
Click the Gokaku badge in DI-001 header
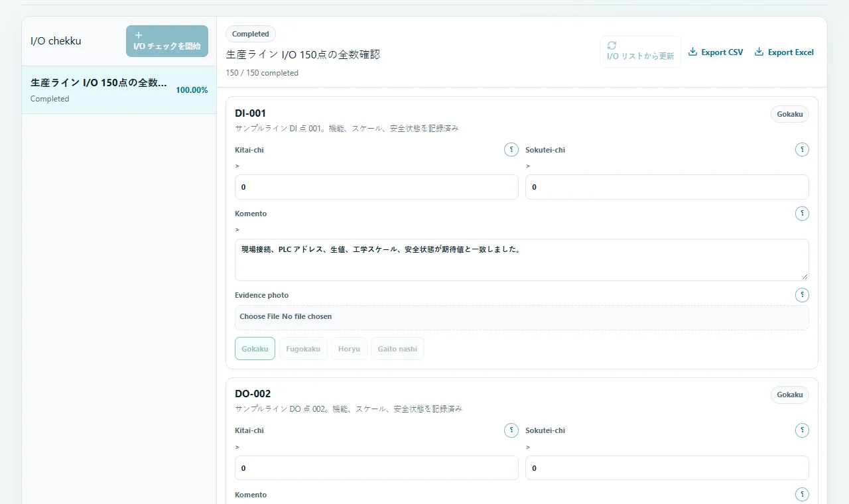[790, 114]
